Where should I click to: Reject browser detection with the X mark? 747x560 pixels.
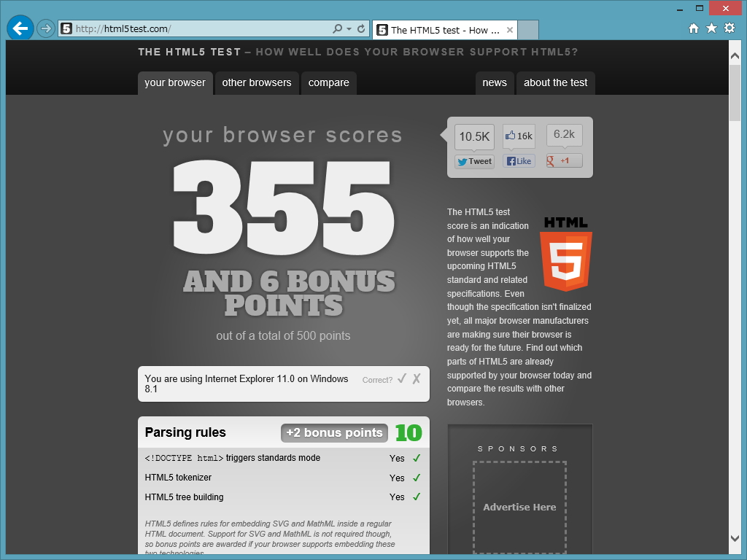click(417, 379)
